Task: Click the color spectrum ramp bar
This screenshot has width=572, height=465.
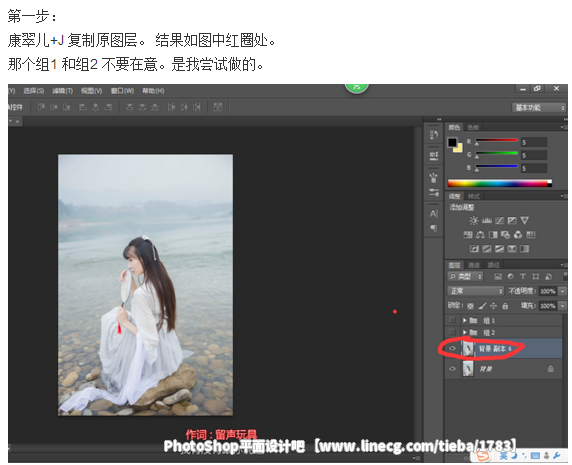Action: (500, 183)
